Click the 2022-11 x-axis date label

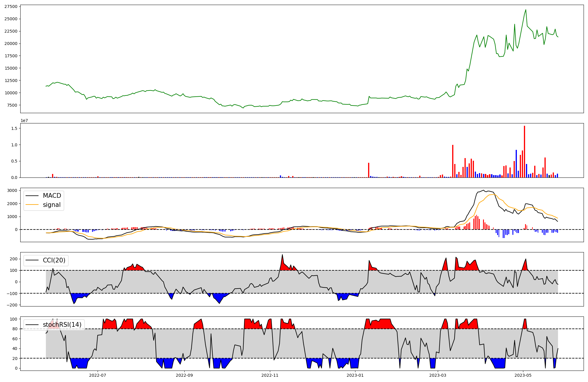point(270,375)
